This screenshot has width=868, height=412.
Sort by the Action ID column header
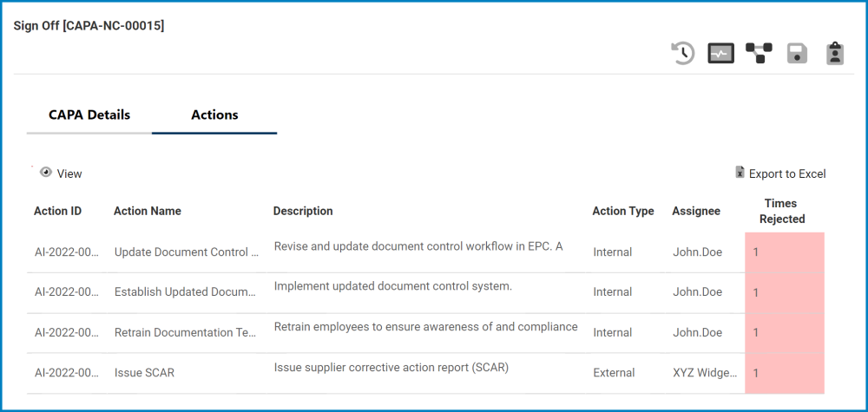[x=57, y=211]
